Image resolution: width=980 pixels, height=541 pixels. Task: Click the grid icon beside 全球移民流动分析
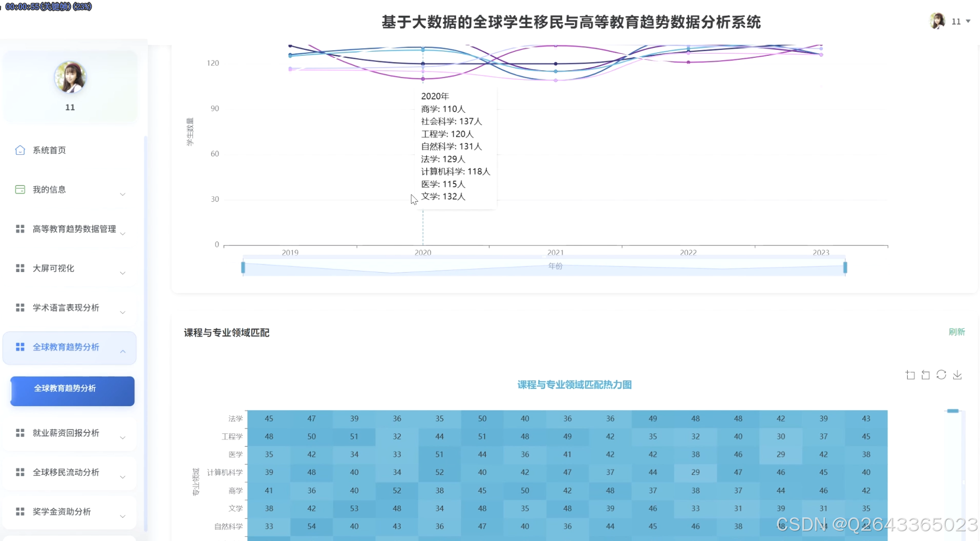coord(20,472)
